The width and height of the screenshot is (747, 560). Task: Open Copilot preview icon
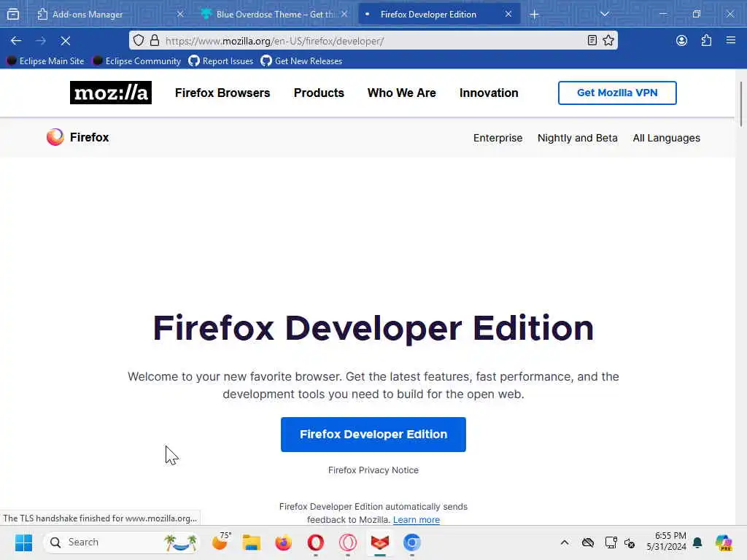pos(723,542)
